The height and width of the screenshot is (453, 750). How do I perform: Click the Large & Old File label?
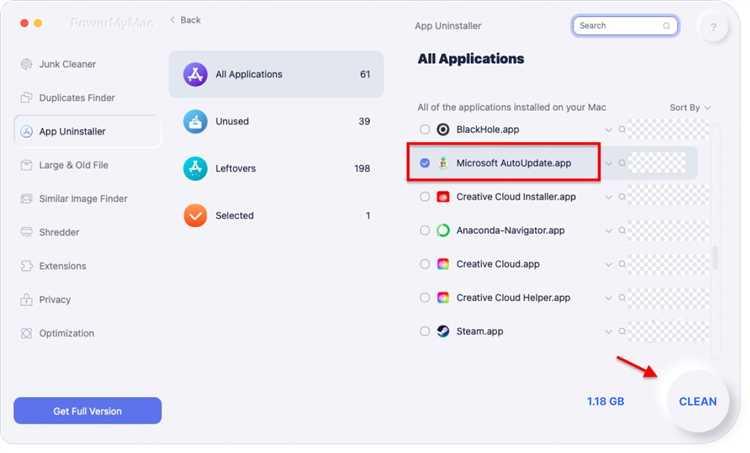(74, 165)
